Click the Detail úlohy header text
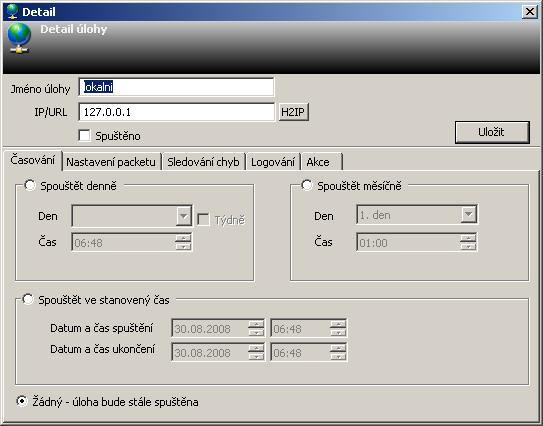The image size is (543, 426). tap(74, 29)
